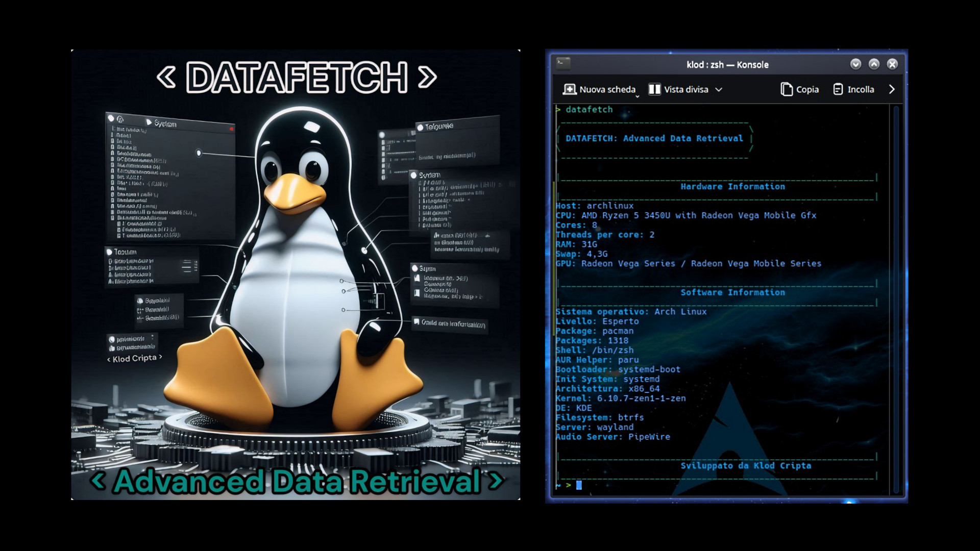The height and width of the screenshot is (551, 980).
Task: Click the new-tab plus icon on the toolbar
Action: [x=569, y=89]
